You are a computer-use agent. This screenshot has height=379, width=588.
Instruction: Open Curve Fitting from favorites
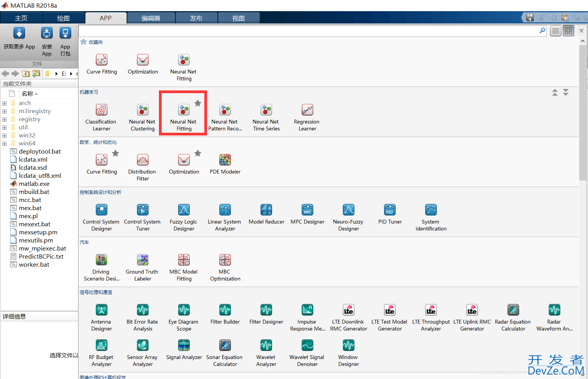tap(101, 64)
